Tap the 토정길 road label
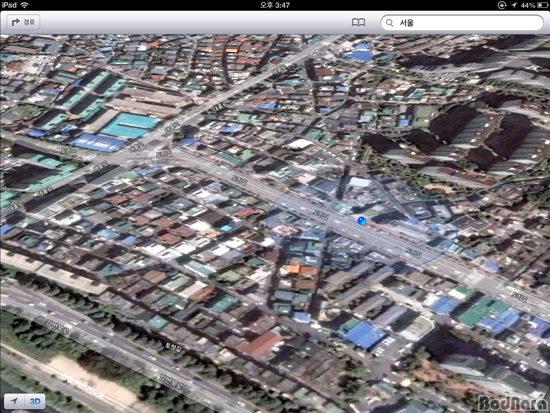 pos(174,347)
